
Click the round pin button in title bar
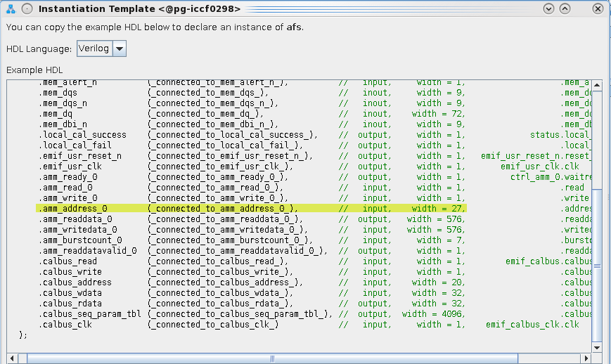coord(26,8)
